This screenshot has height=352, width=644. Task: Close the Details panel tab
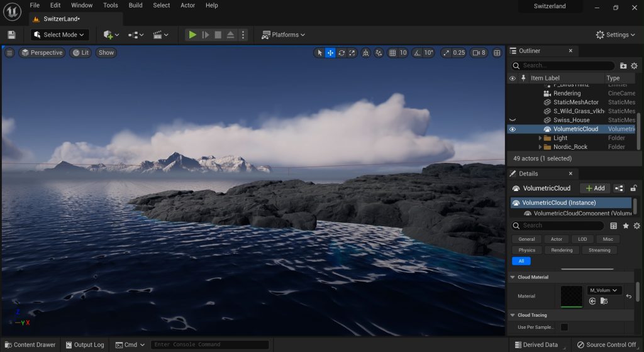(570, 173)
